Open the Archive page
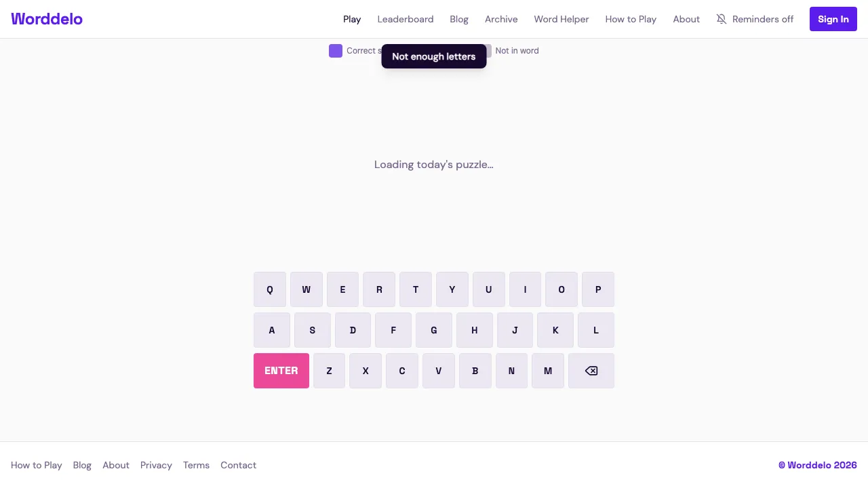Image resolution: width=868 pixels, height=488 pixels. pos(501,19)
